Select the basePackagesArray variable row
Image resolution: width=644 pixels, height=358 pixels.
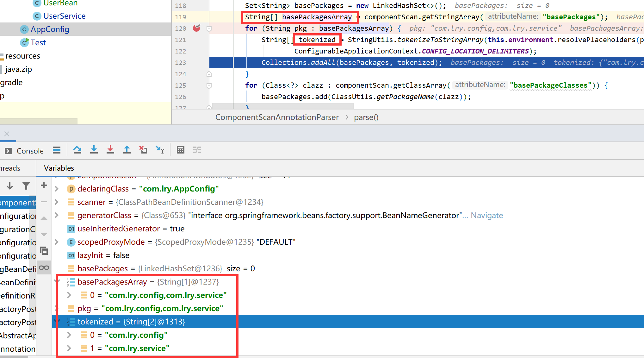pyautogui.click(x=348, y=282)
